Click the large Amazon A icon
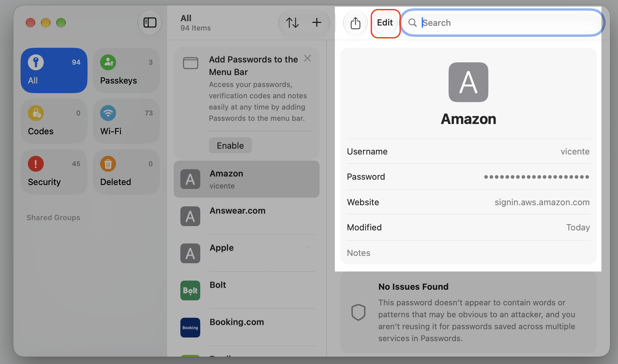Viewport: 618px width, 364px height. pyautogui.click(x=468, y=82)
